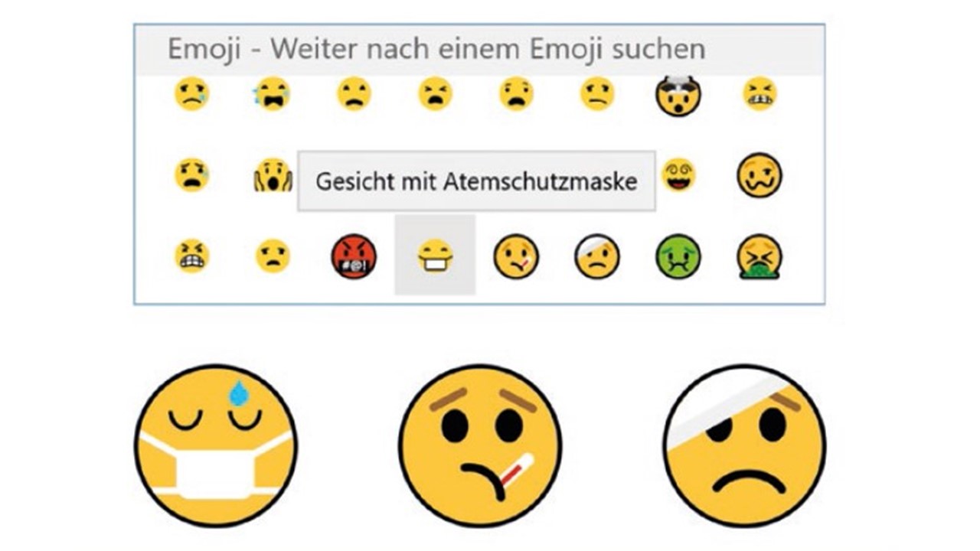Pick the vomiting face emoji
Screen dimensions: 980x551
pyautogui.click(x=759, y=256)
